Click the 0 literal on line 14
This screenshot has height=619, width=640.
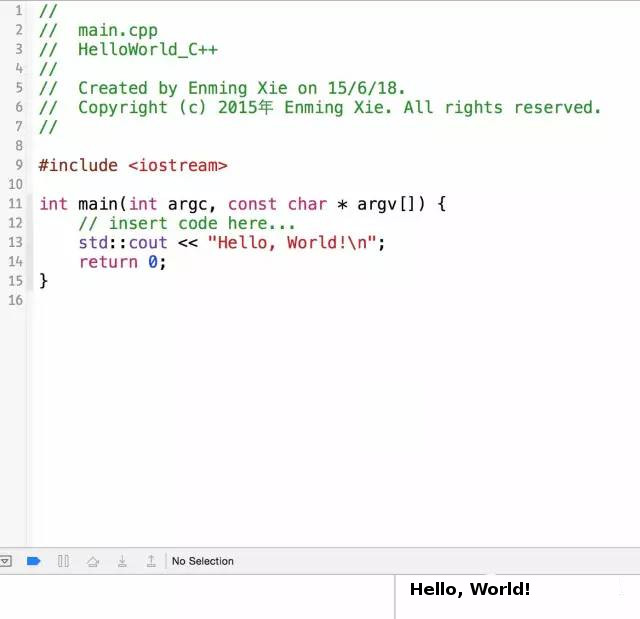point(153,262)
